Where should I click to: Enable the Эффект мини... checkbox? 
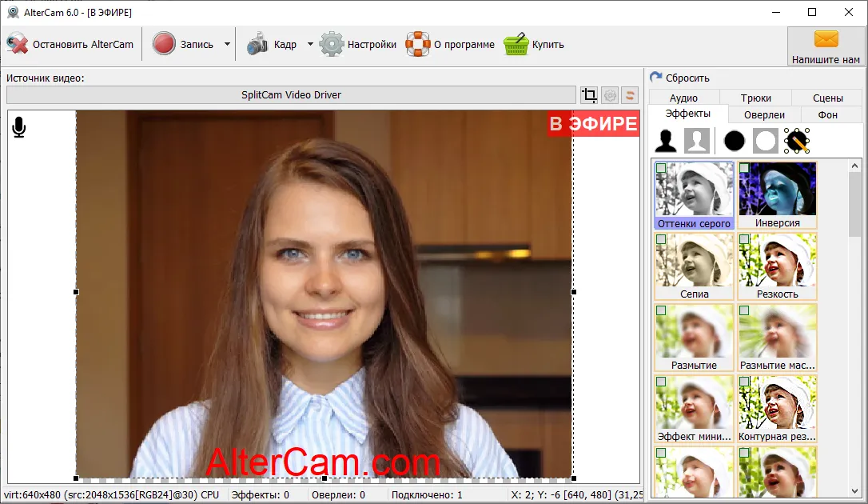[661, 382]
